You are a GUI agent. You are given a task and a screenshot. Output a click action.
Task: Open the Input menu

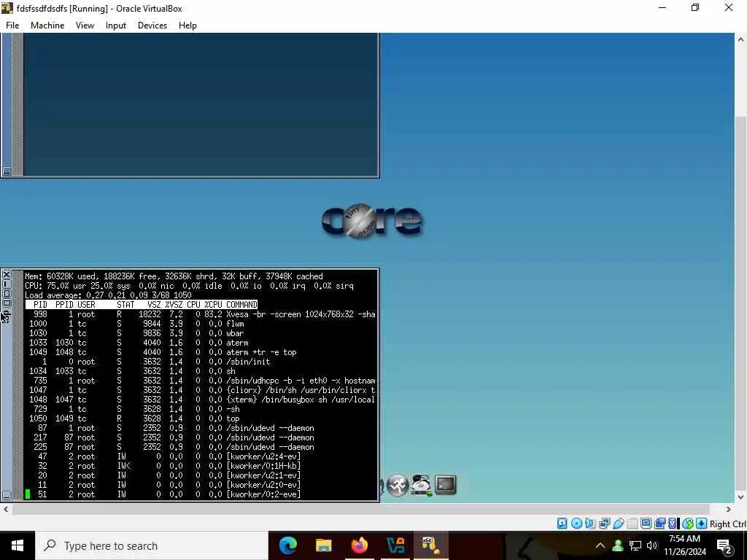(x=116, y=26)
